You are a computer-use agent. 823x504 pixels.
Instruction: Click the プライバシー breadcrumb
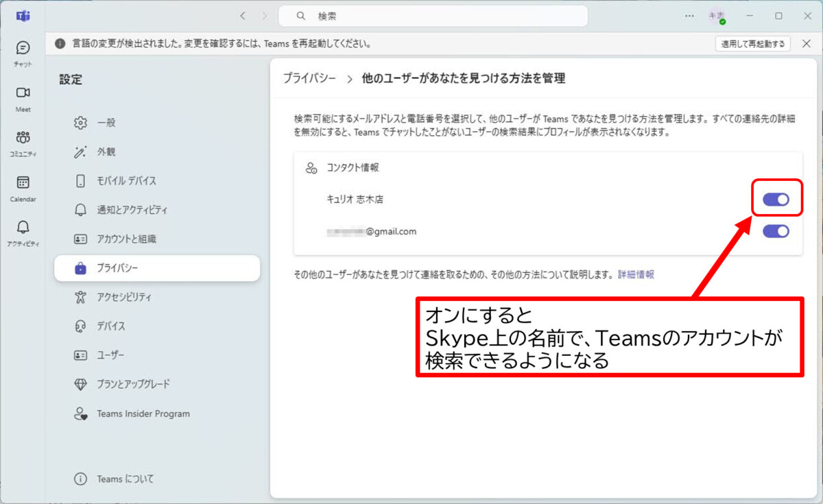(309, 78)
